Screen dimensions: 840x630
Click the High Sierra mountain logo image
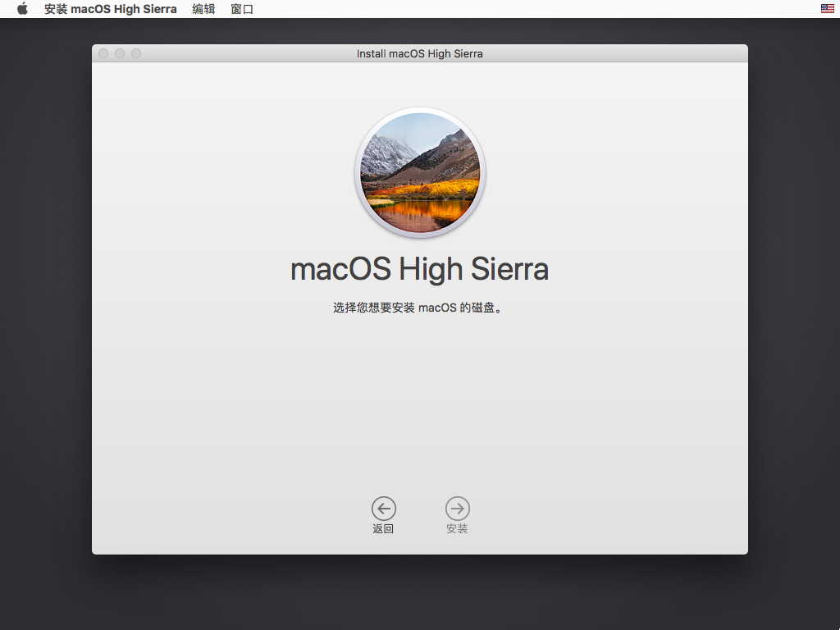[x=420, y=172]
